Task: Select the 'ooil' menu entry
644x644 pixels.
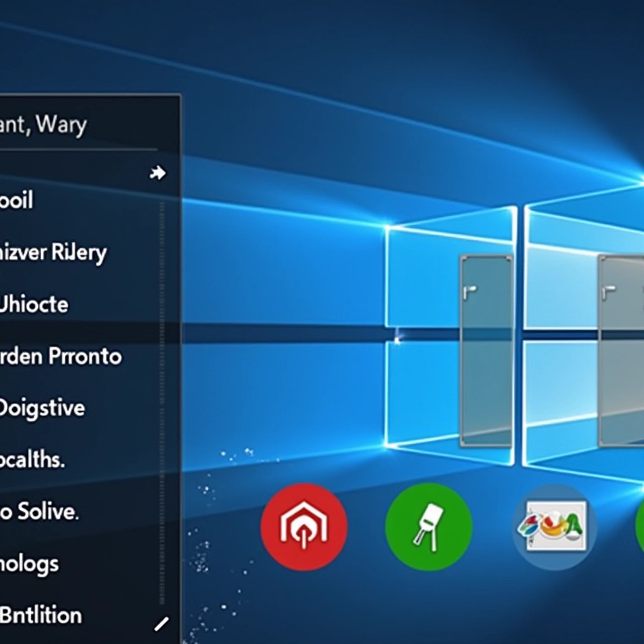Action: click(x=16, y=200)
